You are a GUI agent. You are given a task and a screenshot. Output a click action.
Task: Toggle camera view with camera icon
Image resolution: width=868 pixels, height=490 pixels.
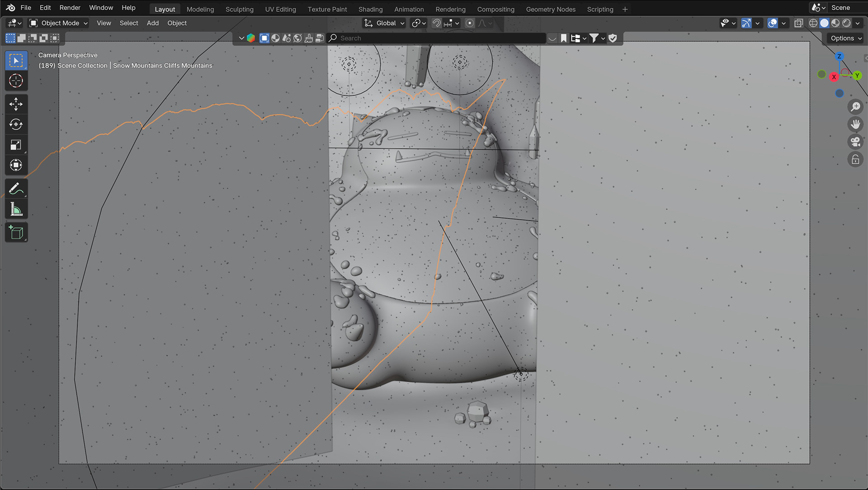[855, 142]
